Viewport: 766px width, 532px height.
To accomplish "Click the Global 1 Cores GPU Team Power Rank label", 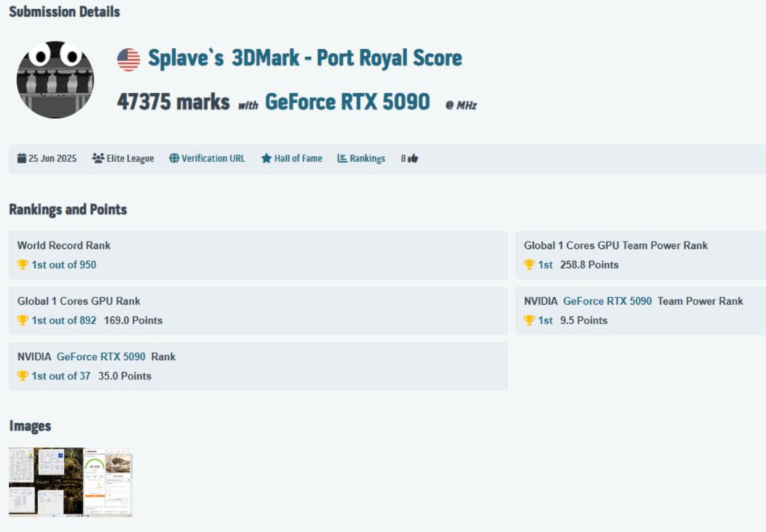I will pyautogui.click(x=616, y=245).
